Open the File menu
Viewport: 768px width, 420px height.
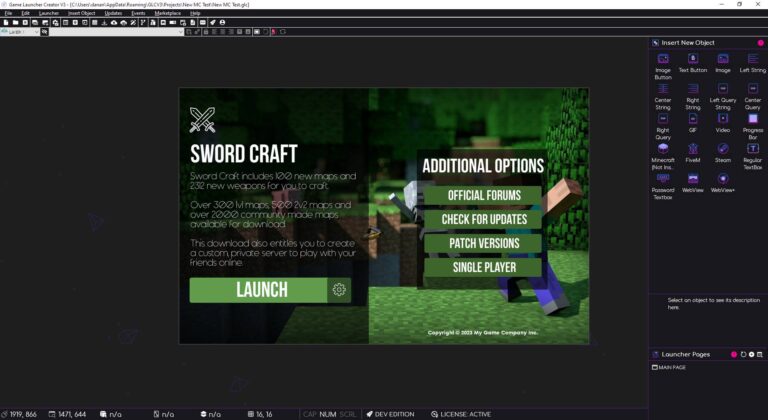click(8, 13)
